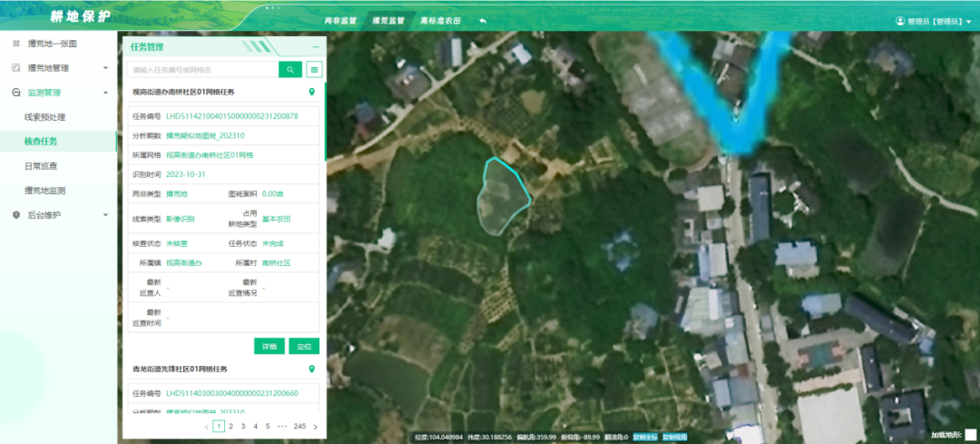Open the table view icon beside search

314,69
